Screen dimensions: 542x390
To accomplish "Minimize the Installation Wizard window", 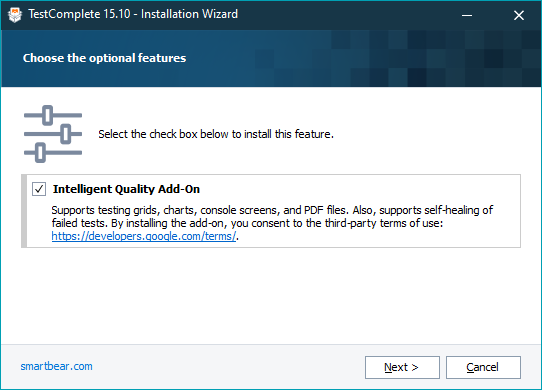I will (x=467, y=15).
